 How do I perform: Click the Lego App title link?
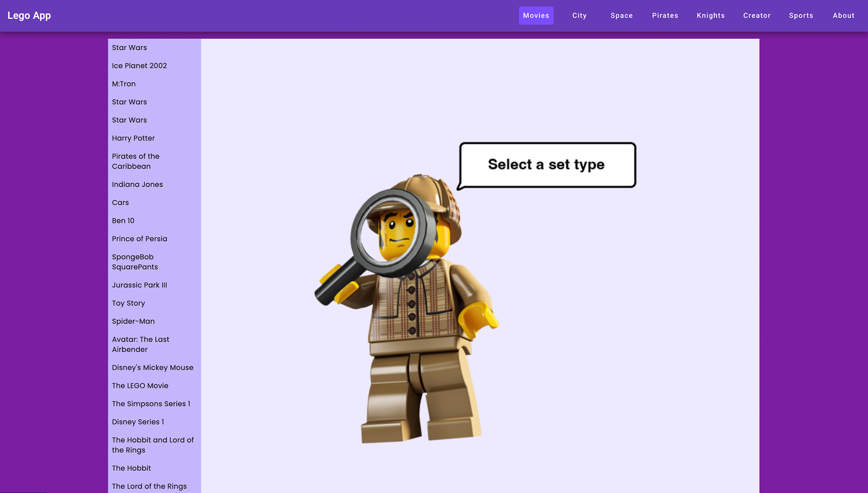point(29,15)
